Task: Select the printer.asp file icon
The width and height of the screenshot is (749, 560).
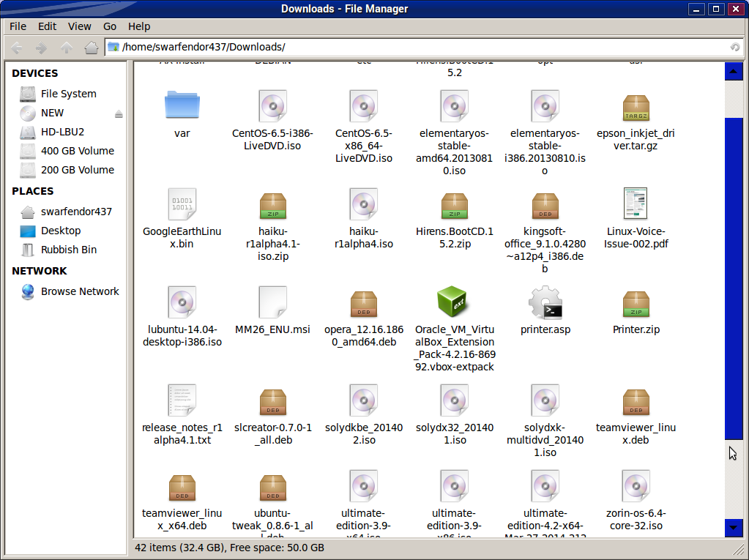Action: 545,302
